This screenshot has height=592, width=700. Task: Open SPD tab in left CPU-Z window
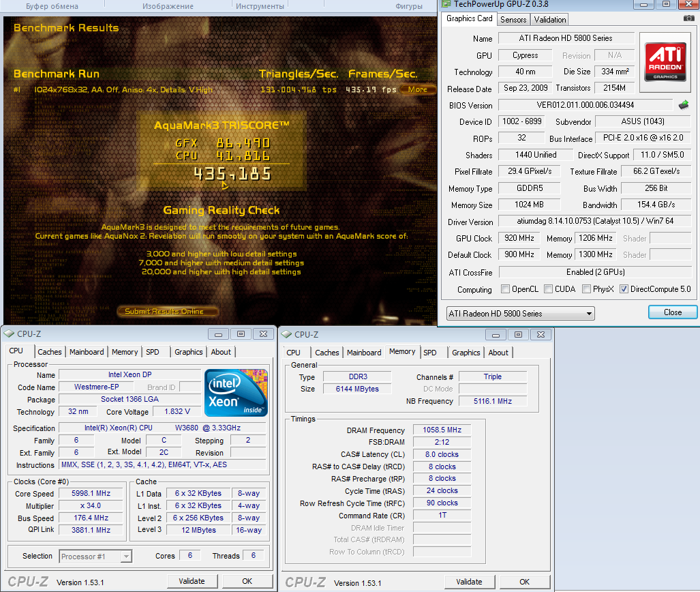[153, 352]
